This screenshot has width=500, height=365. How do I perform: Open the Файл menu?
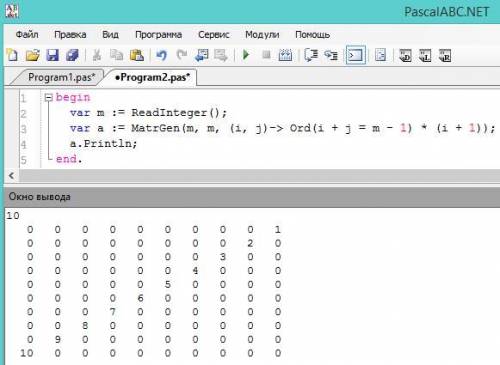point(27,35)
